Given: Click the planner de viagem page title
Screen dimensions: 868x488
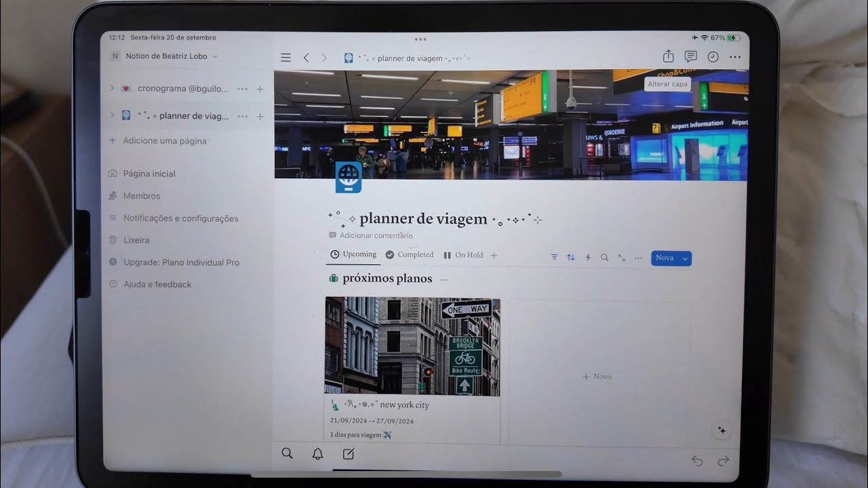Looking at the screenshot, I should [x=435, y=219].
